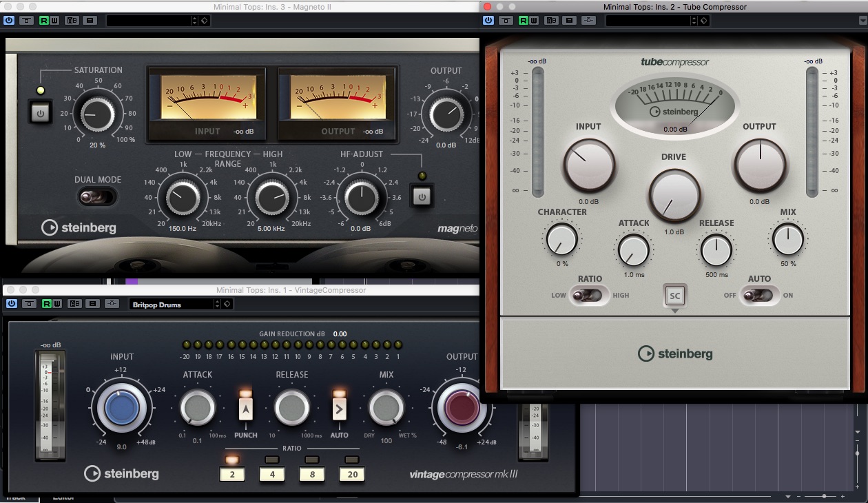Open preset management diamond in Tube Compressor window
Viewport: 868px width, 503px height.
tap(704, 21)
